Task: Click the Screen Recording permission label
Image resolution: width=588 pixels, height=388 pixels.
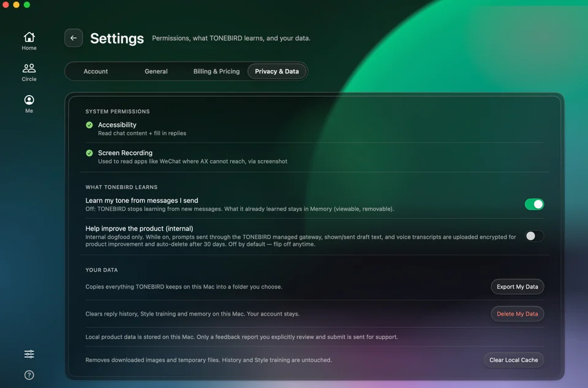Action: click(125, 153)
